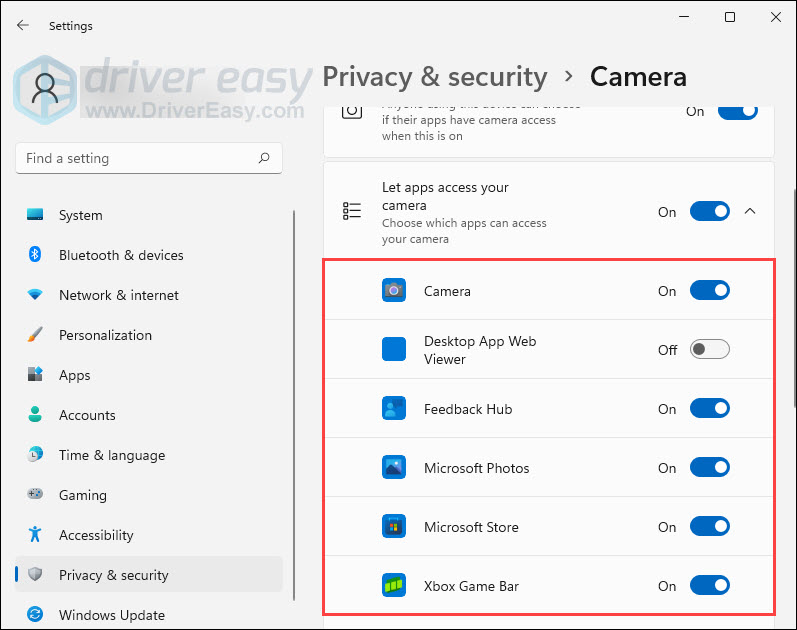
Task: Click the Microsoft Photos app icon
Action: click(x=394, y=468)
